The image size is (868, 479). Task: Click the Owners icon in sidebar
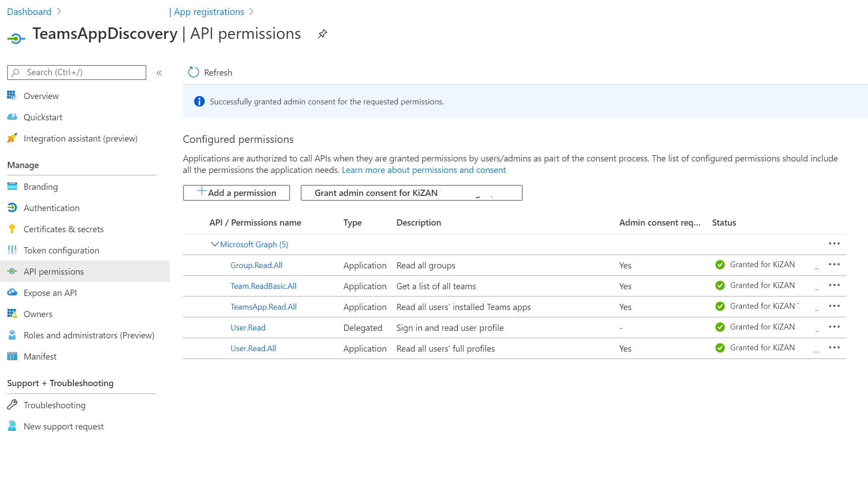click(12, 314)
